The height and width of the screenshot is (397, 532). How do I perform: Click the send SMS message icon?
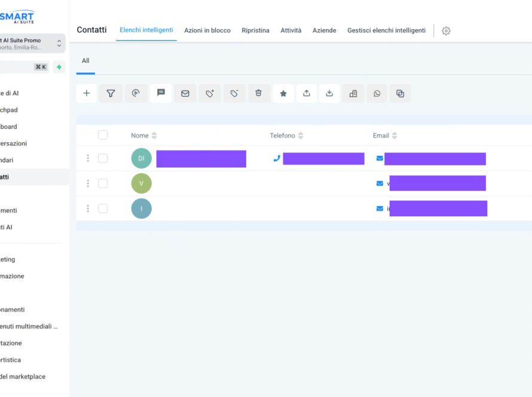(x=161, y=93)
